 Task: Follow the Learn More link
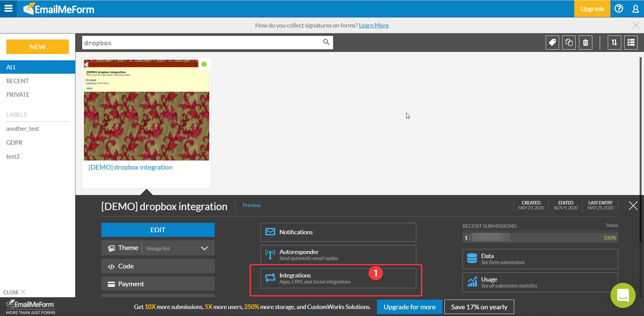[374, 25]
